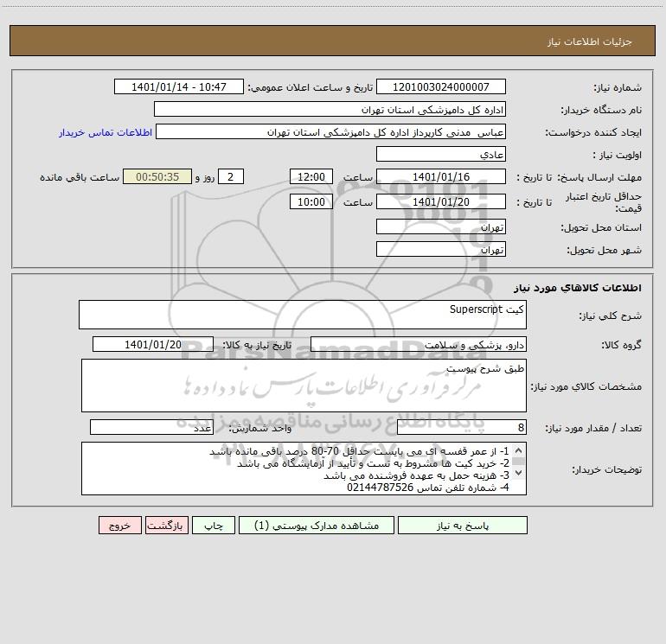Click the بازگشت back button
Viewport: 666px width, 644px height.
pyautogui.click(x=166, y=526)
